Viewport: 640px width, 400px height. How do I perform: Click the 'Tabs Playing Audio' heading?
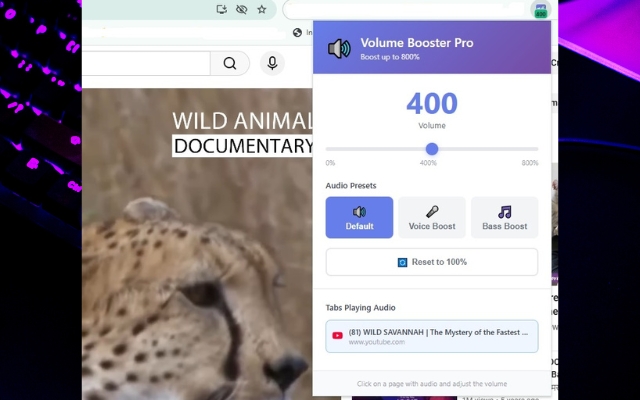[x=360, y=308]
